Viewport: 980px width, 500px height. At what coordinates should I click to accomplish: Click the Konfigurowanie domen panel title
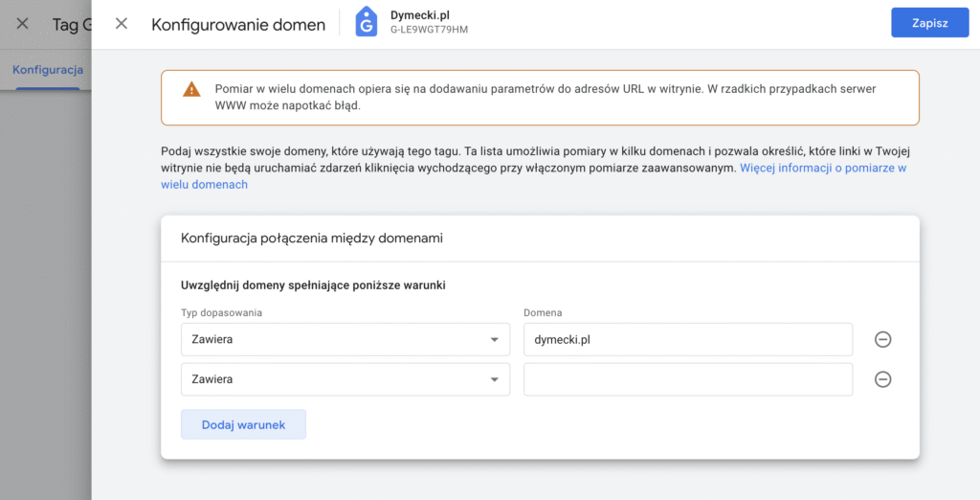tap(238, 24)
